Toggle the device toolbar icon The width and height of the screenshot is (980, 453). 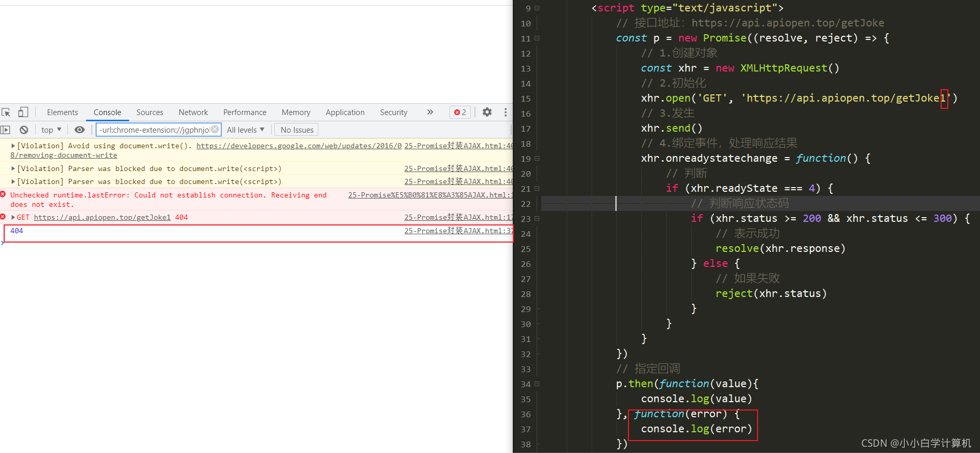pos(23,112)
